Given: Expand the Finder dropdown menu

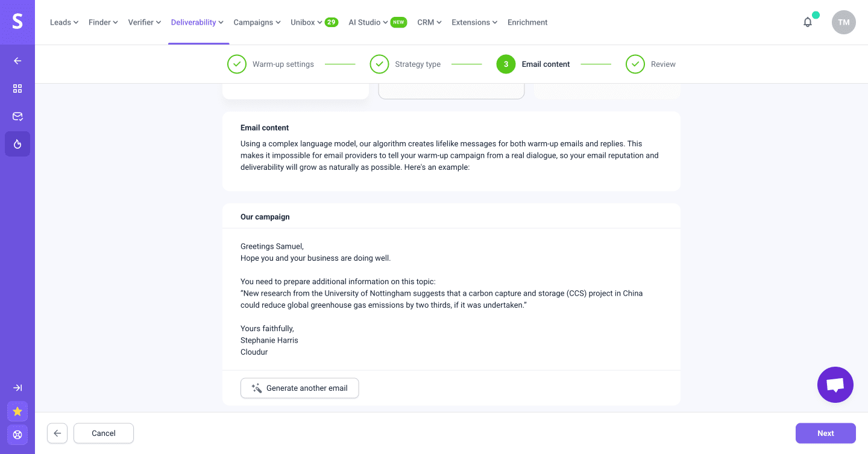Looking at the screenshot, I should point(103,22).
